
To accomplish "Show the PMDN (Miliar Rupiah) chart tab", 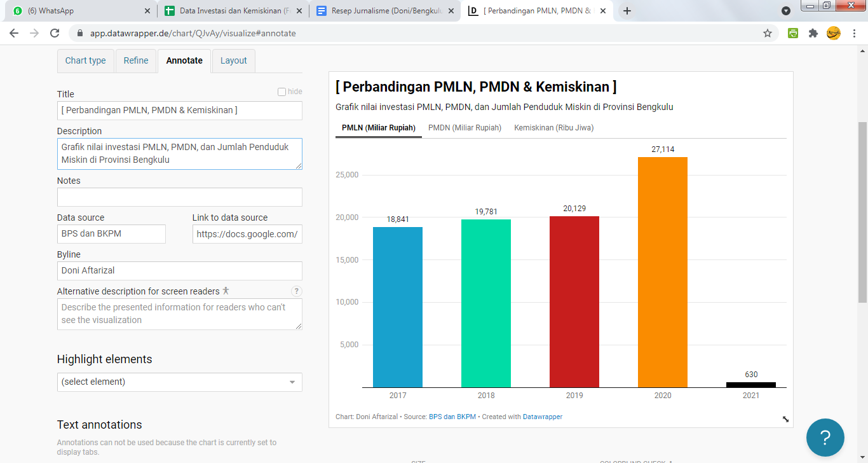I will pos(465,128).
